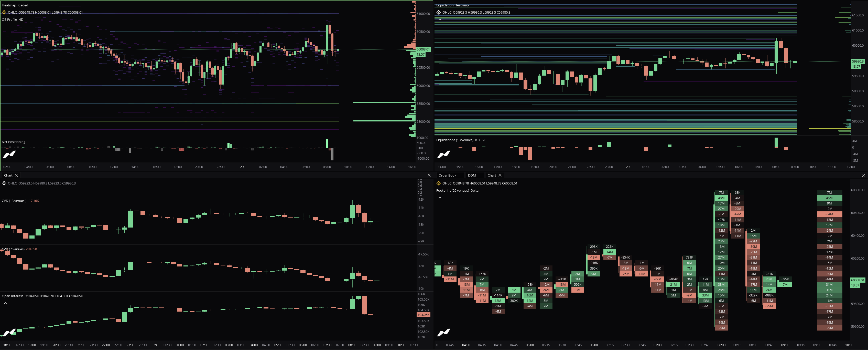The image size is (868, 350).
Task: Click the 48M footprint cell
Action: (x=721, y=198)
